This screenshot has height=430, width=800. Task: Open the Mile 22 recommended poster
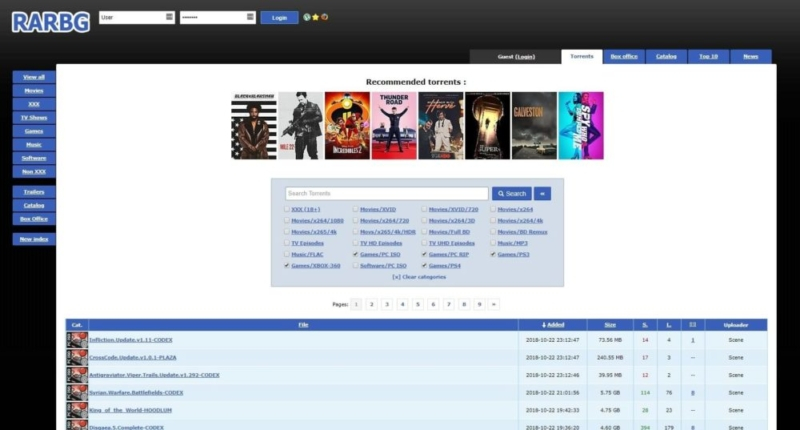point(301,125)
